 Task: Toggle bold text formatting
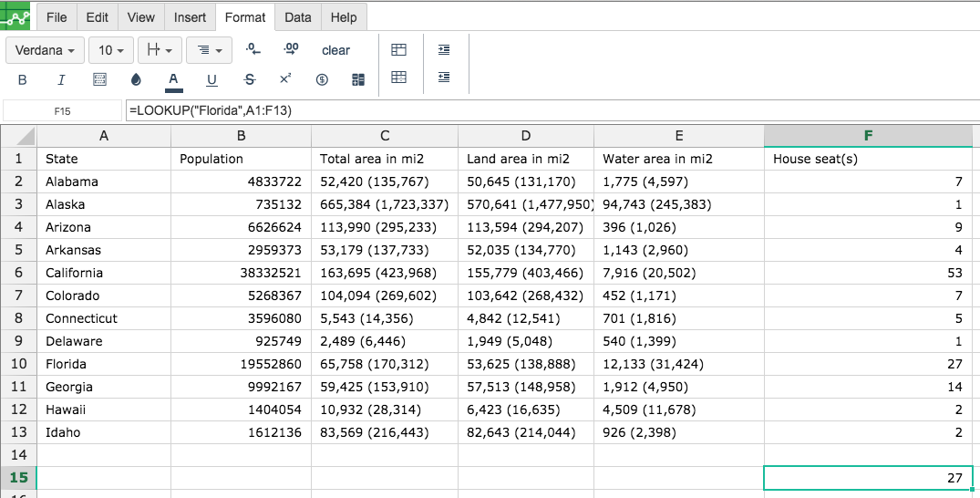coord(23,80)
